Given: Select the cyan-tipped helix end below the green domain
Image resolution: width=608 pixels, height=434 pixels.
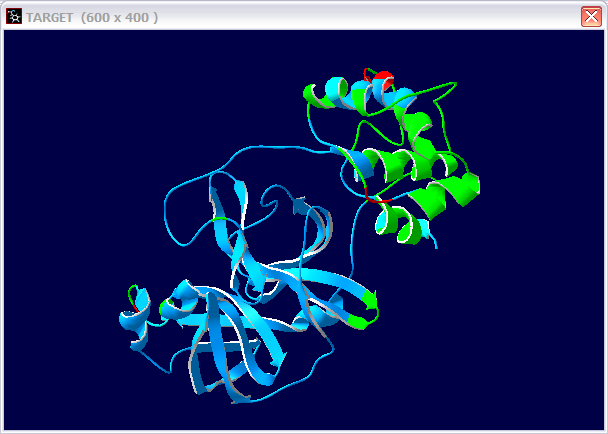Looking at the screenshot, I should (x=427, y=232).
